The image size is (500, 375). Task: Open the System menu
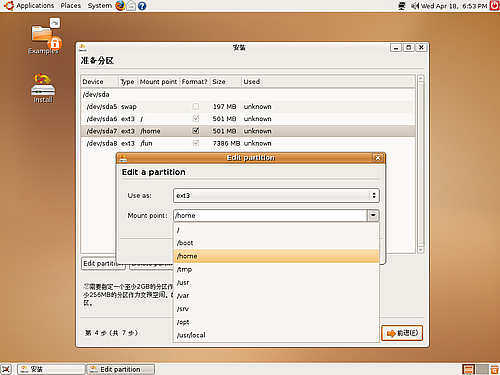(99, 6)
